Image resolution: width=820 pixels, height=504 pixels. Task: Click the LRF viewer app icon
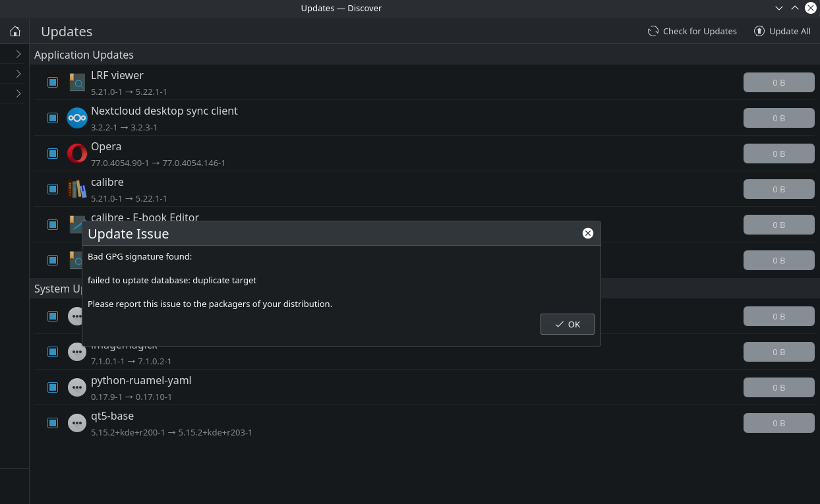pyautogui.click(x=77, y=82)
